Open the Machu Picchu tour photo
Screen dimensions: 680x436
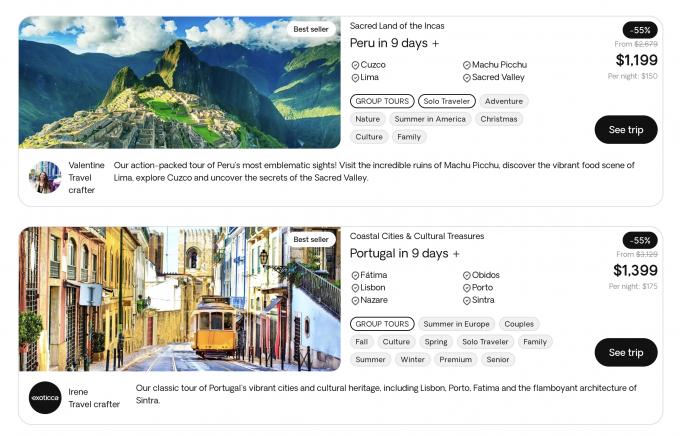coord(180,83)
